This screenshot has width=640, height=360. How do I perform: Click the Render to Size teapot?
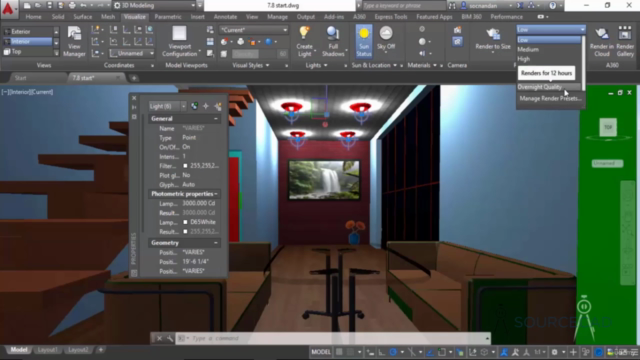[x=493, y=33]
